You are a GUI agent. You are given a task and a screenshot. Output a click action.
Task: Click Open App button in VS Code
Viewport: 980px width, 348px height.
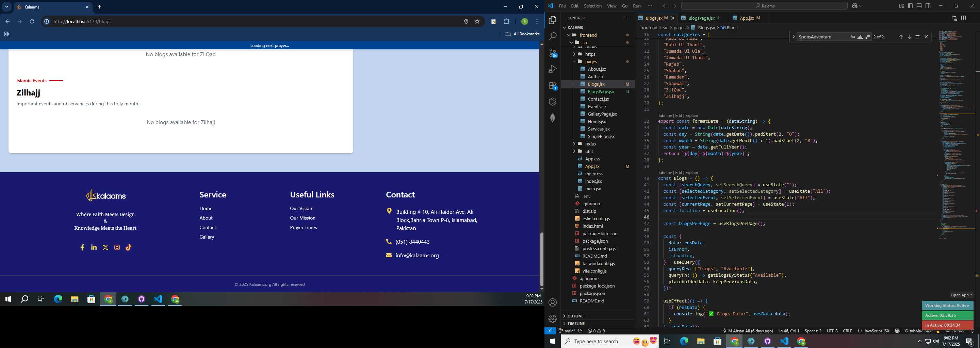point(961,295)
